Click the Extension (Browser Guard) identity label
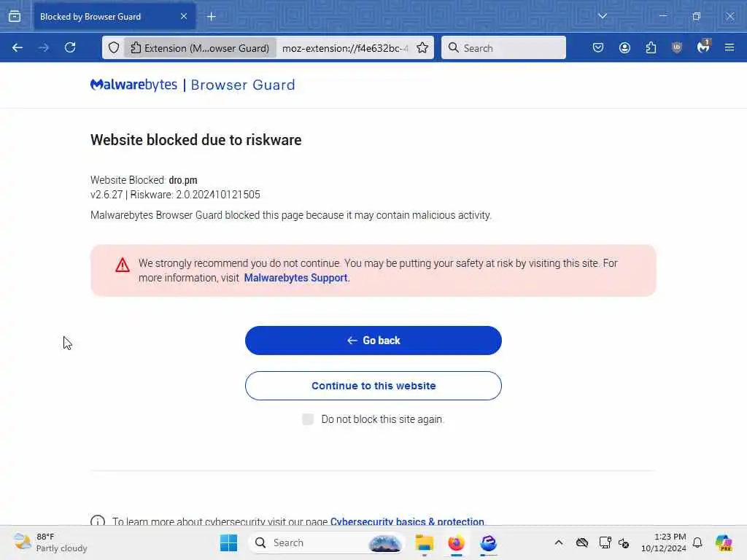 point(200,47)
